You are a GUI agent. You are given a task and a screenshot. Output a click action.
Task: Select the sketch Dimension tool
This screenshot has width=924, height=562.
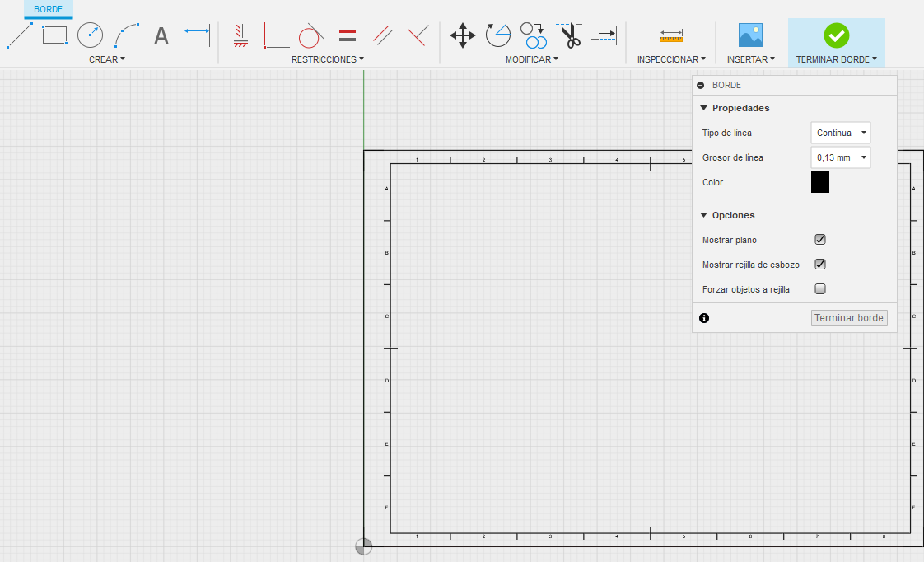tap(197, 35)
